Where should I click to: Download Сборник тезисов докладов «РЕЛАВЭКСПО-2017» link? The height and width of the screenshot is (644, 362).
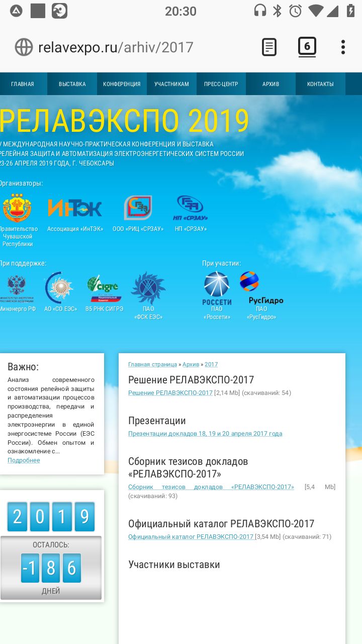click(211, 487)
